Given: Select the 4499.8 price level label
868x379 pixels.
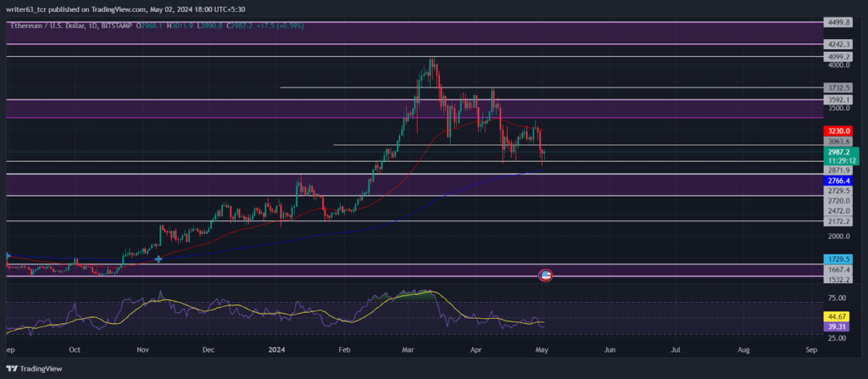Looking at the screenshot, I should tap(837, 23).
